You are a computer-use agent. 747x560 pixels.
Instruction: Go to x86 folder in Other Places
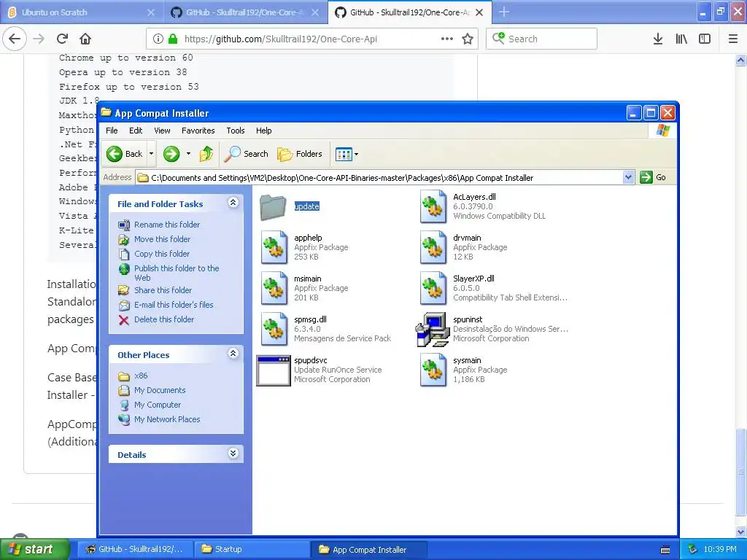pyautogui.click(x=141, y=376)
